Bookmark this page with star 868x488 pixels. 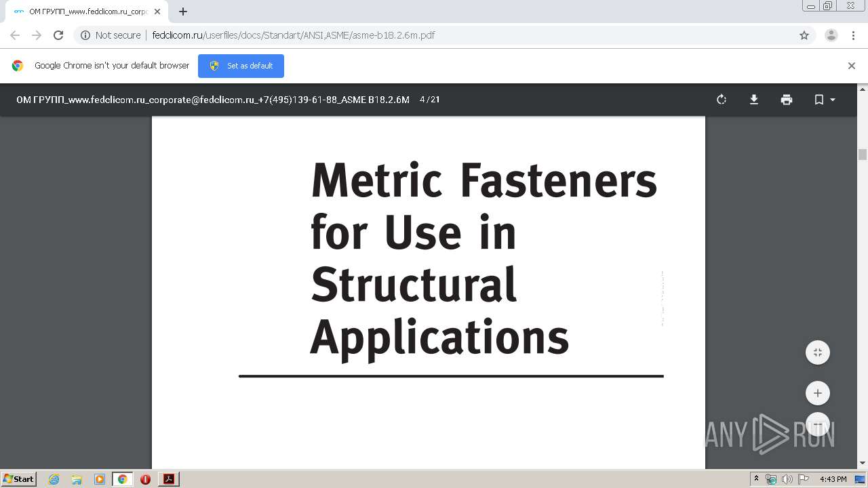click(x=804, y=35)
